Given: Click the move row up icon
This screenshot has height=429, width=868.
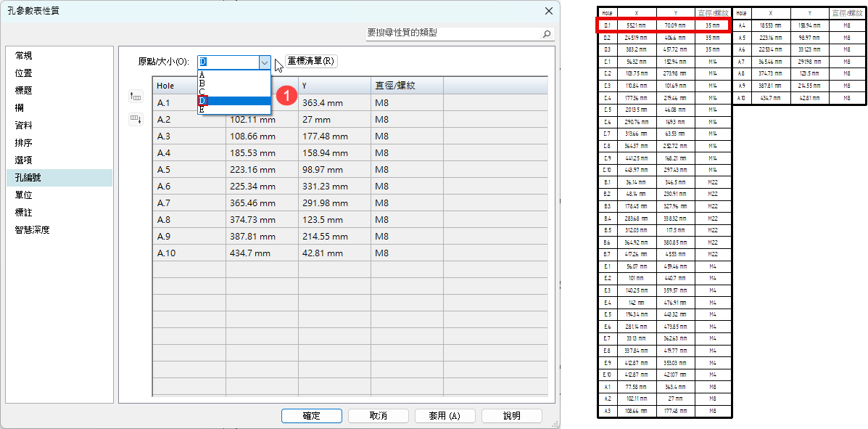Looking at the screenshot, I should click(136, 96).
